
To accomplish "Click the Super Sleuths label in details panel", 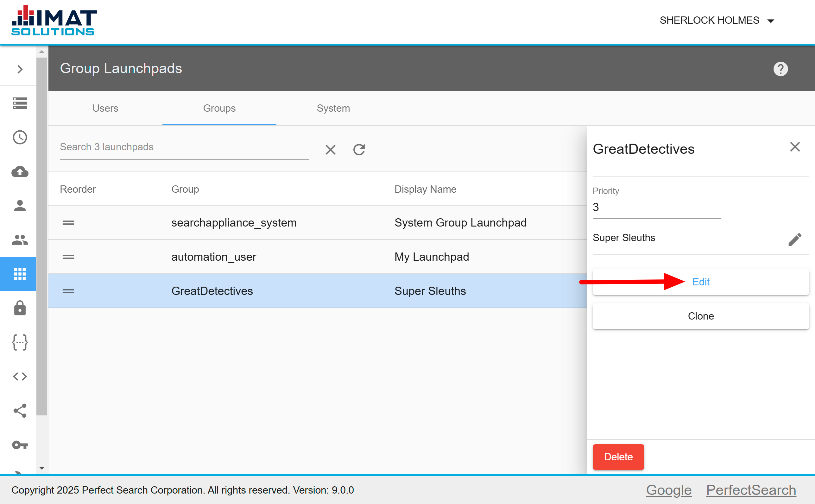I will (624, 238).
